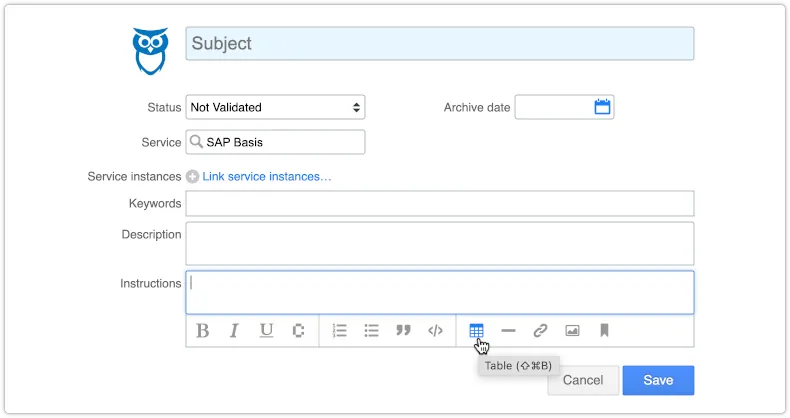Screen dimensions: 790x418
Task: Click into the Instructions text area
Action: tap(440, 293)
